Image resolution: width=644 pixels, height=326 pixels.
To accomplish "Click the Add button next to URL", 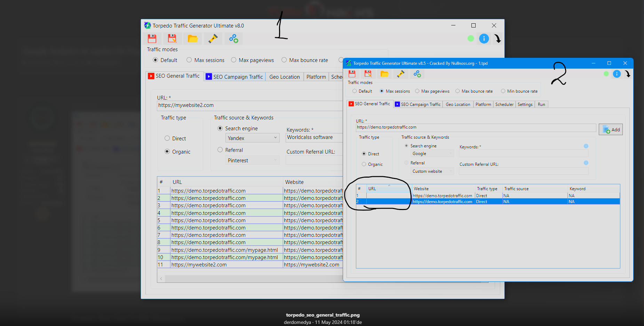I will pos(611,130).
